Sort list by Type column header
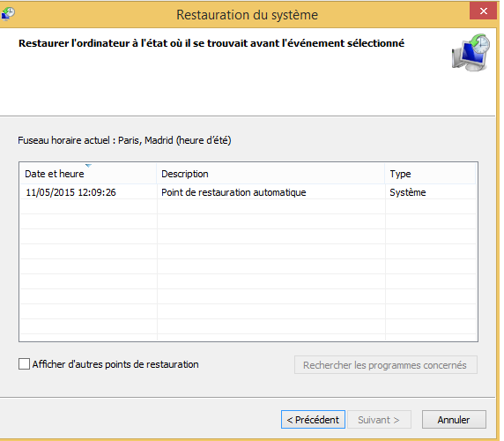Image resolution: width=504 pixels, height=441 pixels. (430, 174)
